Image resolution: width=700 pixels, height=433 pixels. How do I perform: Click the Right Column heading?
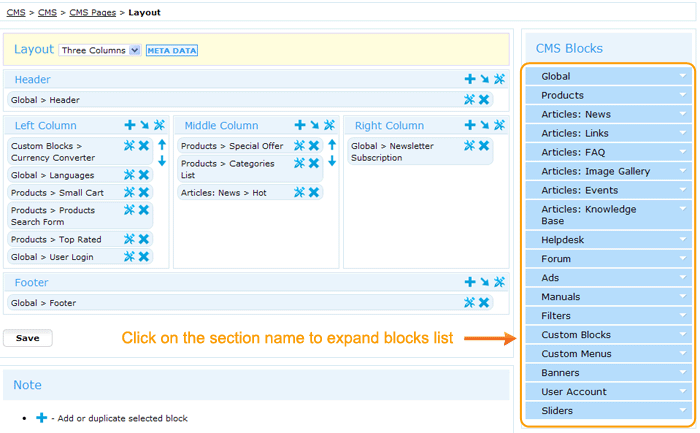pyautogui.click(x=389, y=125)
